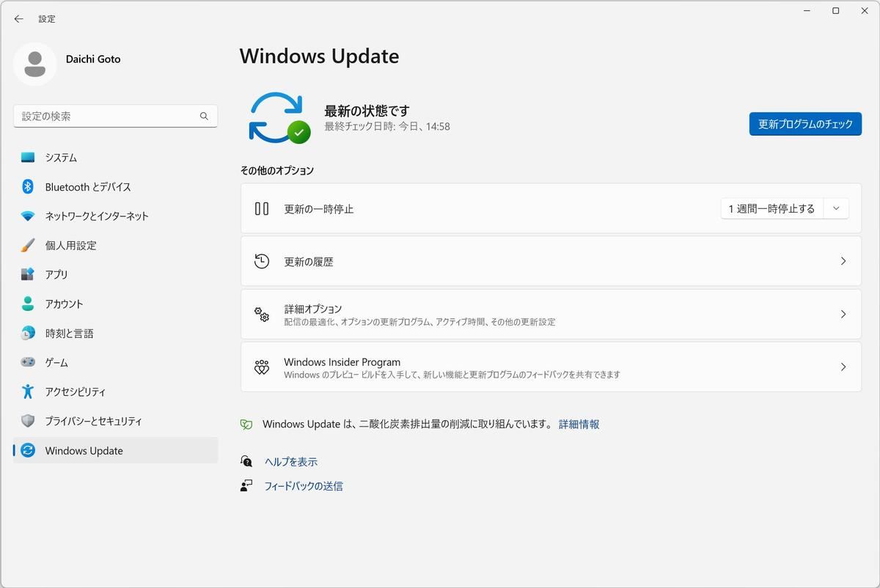Click the フィードバックの送信 link
The width and height of the screenshot is (880, 588).
click(x=304, y=486)
